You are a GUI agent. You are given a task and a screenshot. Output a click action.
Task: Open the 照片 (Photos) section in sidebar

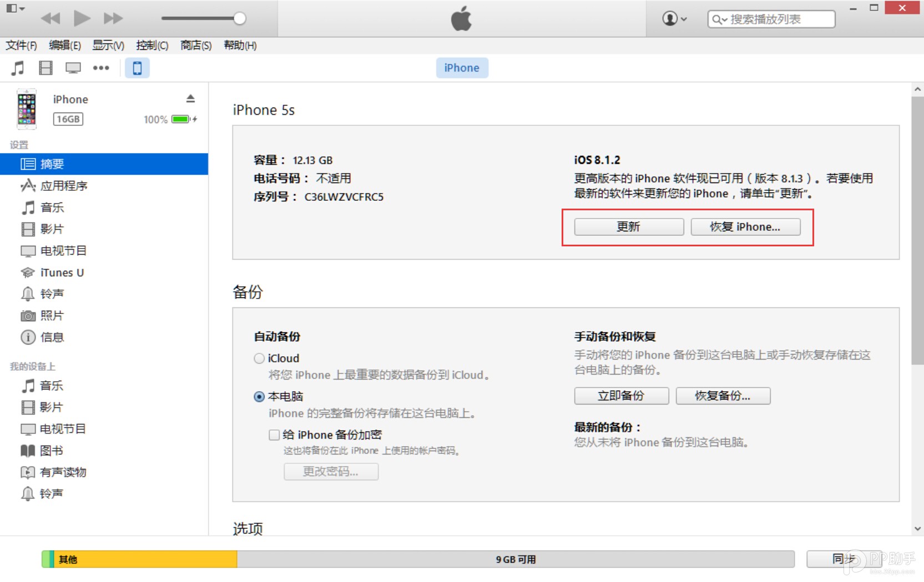pos(54,315)
